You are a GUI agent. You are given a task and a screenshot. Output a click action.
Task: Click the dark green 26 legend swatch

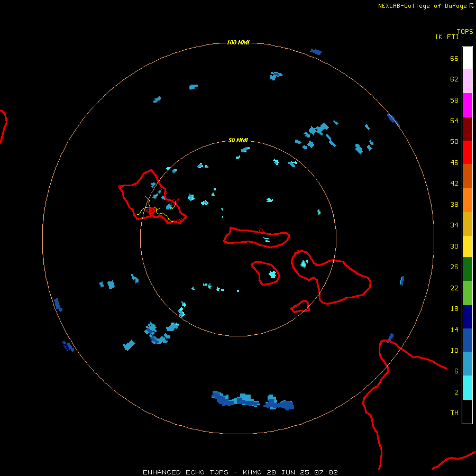pyautogui.click(x=467, y=269)
